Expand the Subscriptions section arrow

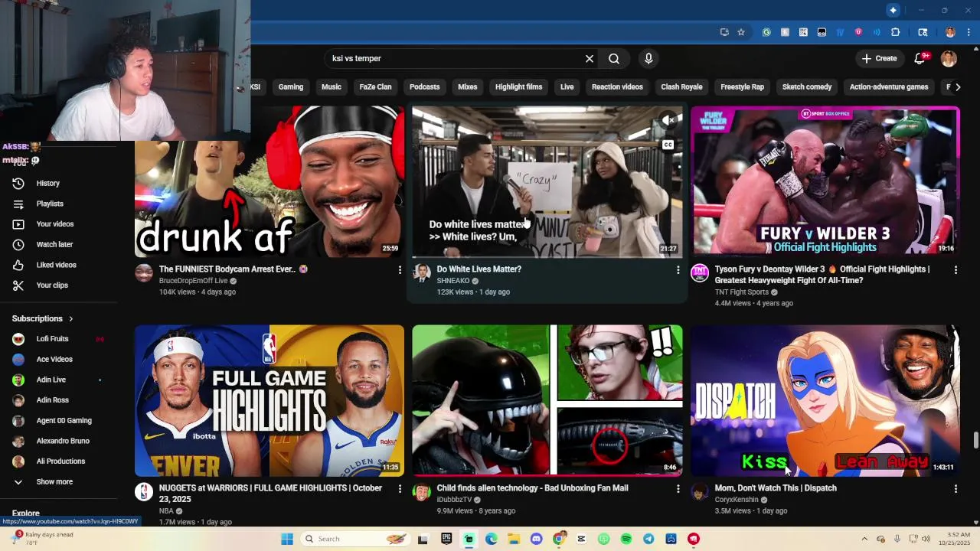coord(71,318)
